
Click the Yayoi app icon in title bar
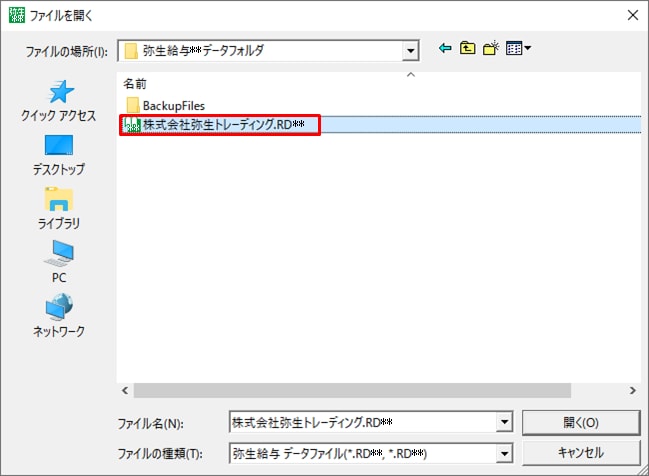[x=17, y=15]
